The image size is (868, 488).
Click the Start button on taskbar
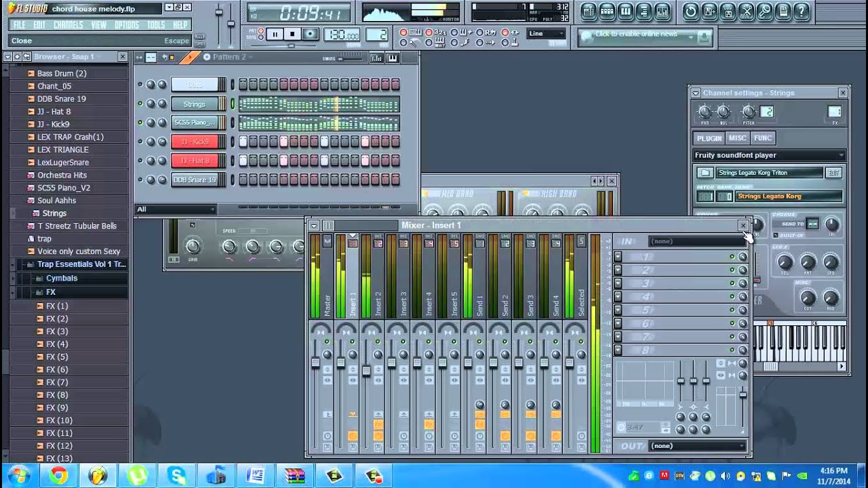tap(18, 476)
